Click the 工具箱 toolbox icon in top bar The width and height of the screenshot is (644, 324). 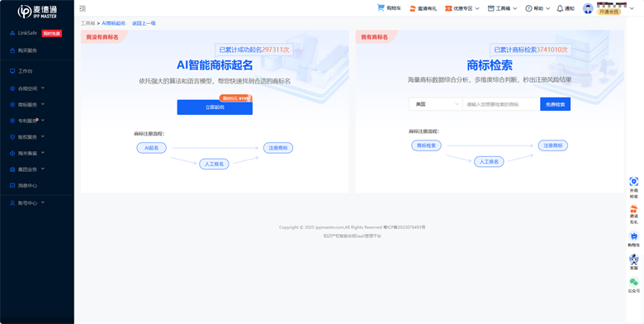490,8
